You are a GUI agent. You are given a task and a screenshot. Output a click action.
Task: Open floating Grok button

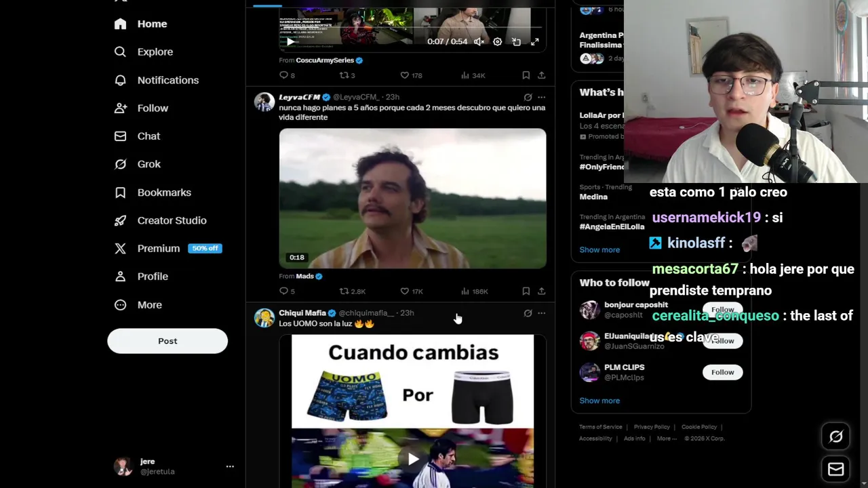(x=836, y=437)
